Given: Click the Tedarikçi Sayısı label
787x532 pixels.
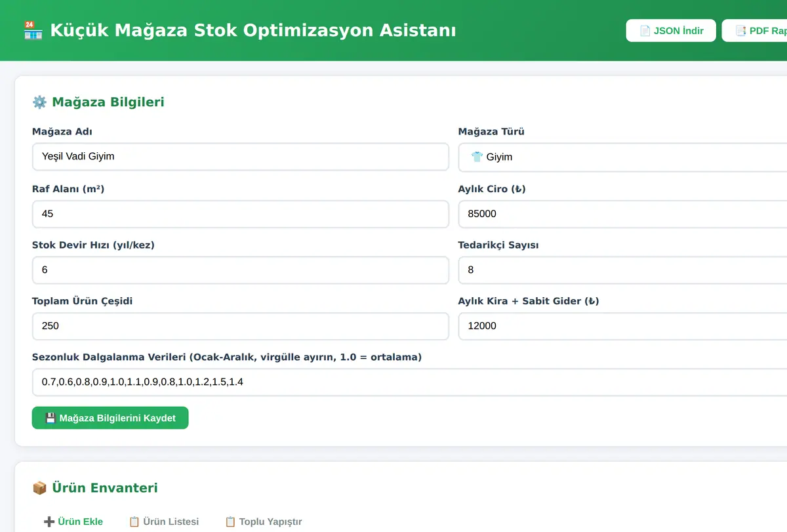Looking at the screenshot, I should point(498,245).
